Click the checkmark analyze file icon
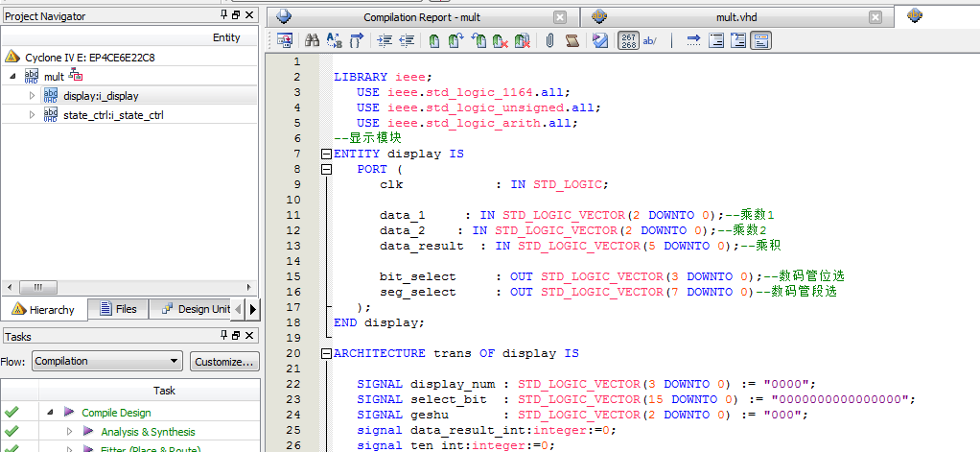This screenshot has height=452, width=980. point(600,40)
